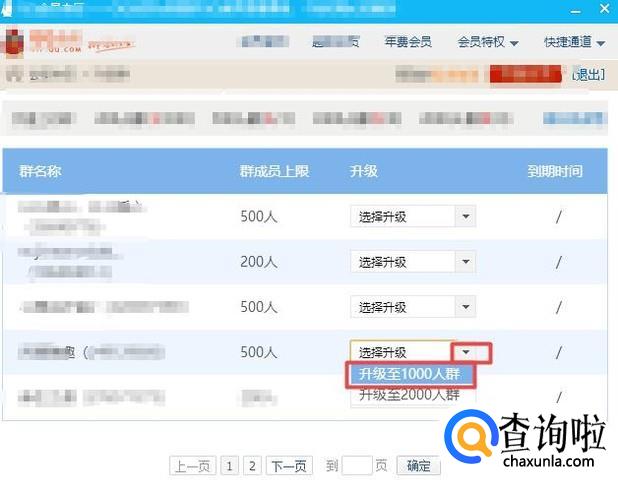
Task: Open the 年费会员 page
Action: click(408, 42)
